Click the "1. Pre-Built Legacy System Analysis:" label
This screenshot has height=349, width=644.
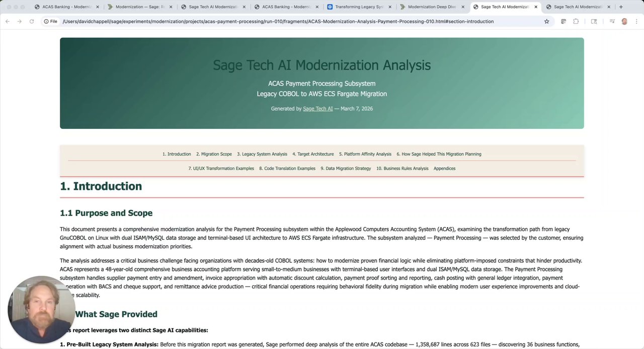pos(109,344)
